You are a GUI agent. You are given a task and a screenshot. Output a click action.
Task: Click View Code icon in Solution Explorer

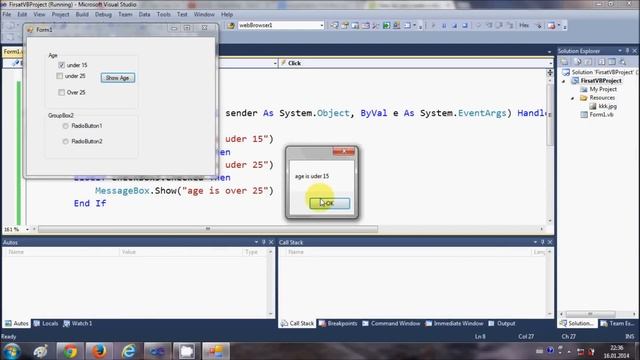point(601,62)
